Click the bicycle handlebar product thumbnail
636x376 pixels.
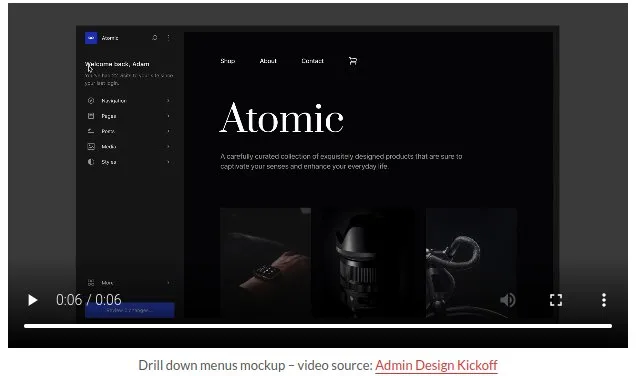pos(471,262)
